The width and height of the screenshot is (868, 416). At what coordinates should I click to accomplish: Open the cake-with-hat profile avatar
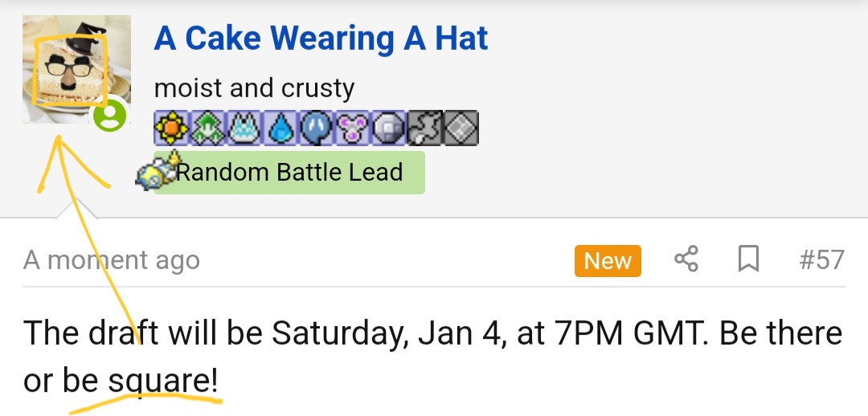point(72,66)
